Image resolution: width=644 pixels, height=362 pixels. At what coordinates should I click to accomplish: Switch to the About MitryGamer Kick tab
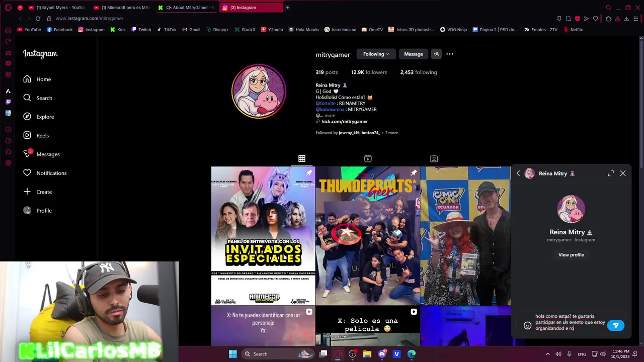click(187, 8)
